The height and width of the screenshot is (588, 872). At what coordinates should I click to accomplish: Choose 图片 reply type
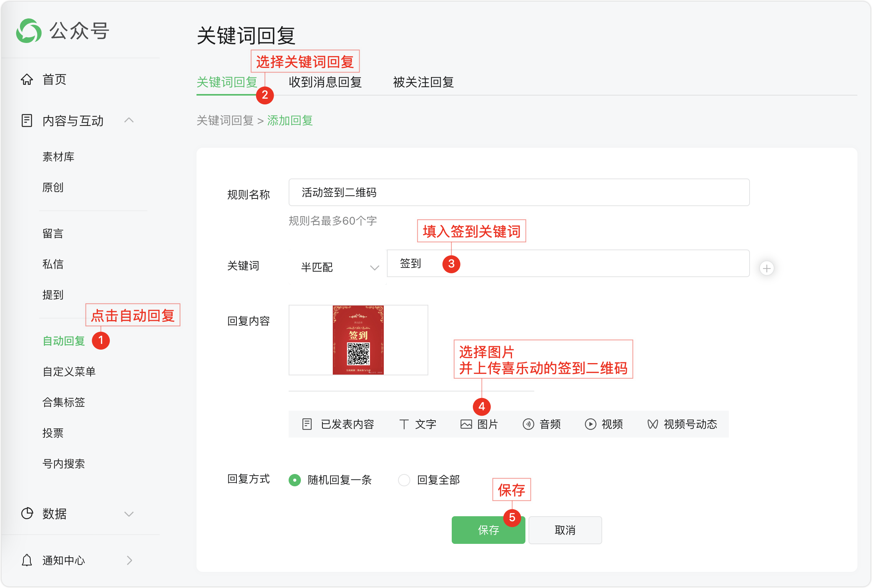click(479, 424)
